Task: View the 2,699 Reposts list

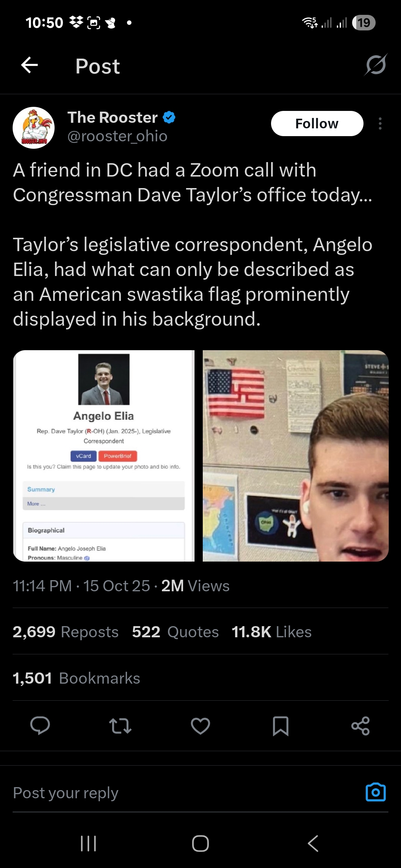Action: click(66, 632)
